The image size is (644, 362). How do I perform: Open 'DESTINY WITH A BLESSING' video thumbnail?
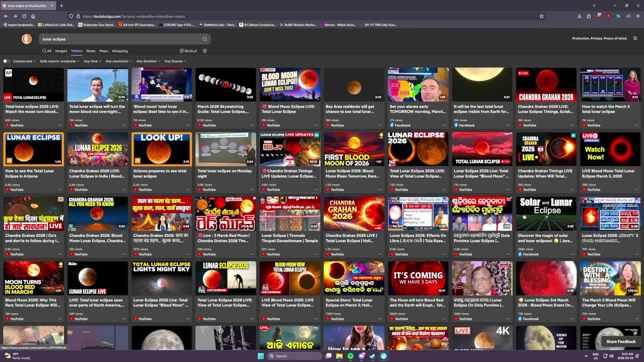610,278
